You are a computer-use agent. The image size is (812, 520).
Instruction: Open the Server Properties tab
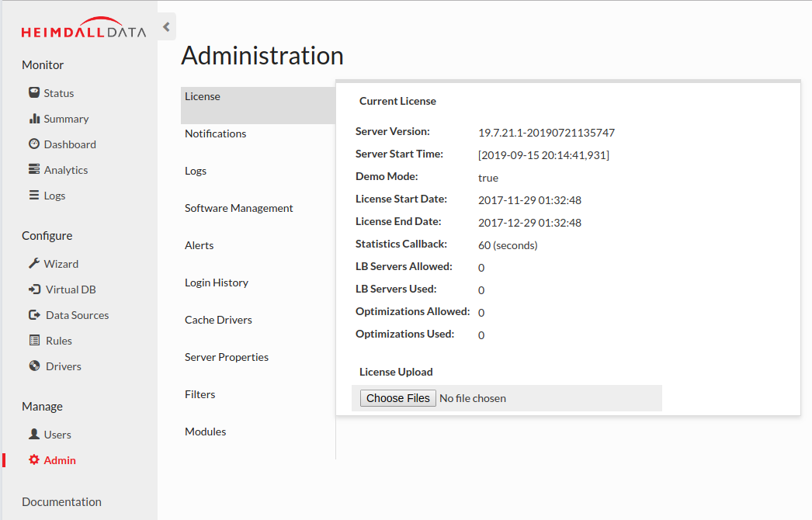pos(226,357)
